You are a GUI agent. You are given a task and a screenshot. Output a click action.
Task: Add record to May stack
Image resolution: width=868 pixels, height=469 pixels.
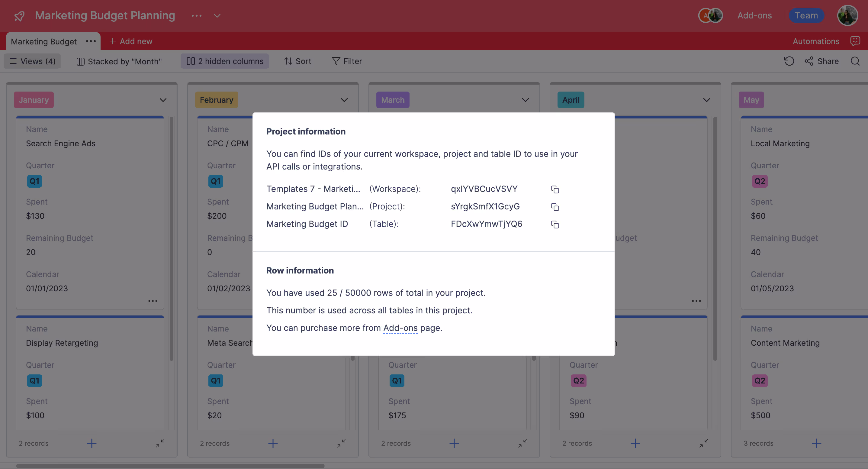point(816,443)
